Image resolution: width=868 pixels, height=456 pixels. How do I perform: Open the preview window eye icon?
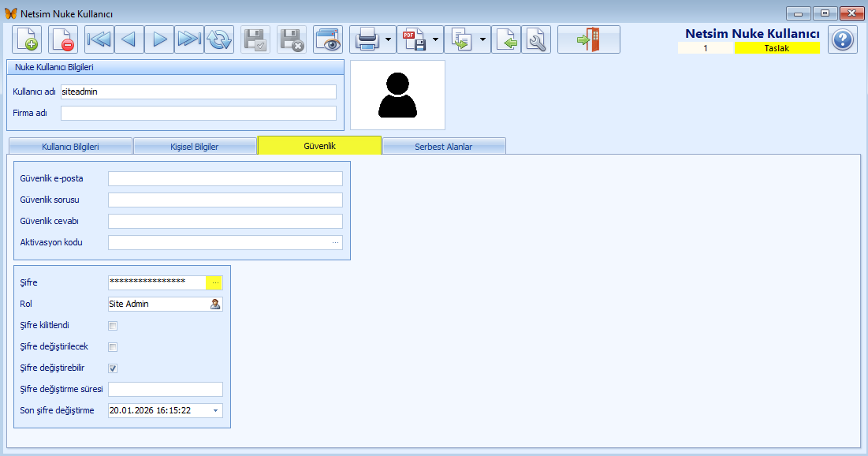pos(328,39)
